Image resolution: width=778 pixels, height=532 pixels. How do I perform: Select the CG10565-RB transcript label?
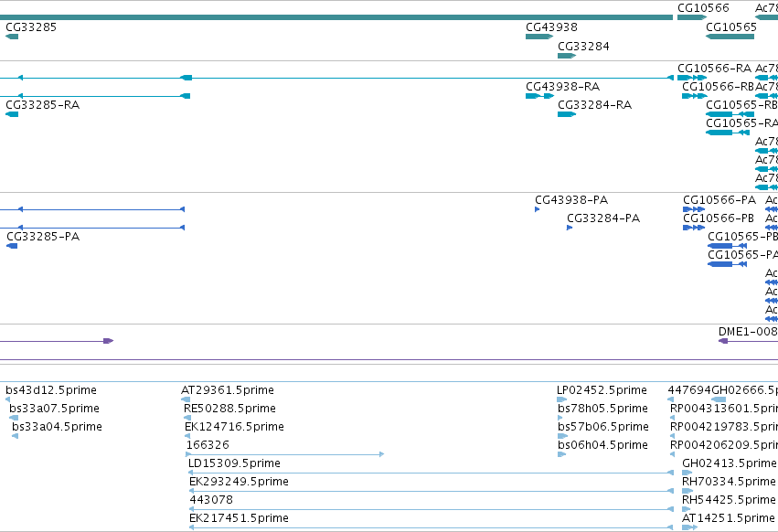(x=741, y=105)
